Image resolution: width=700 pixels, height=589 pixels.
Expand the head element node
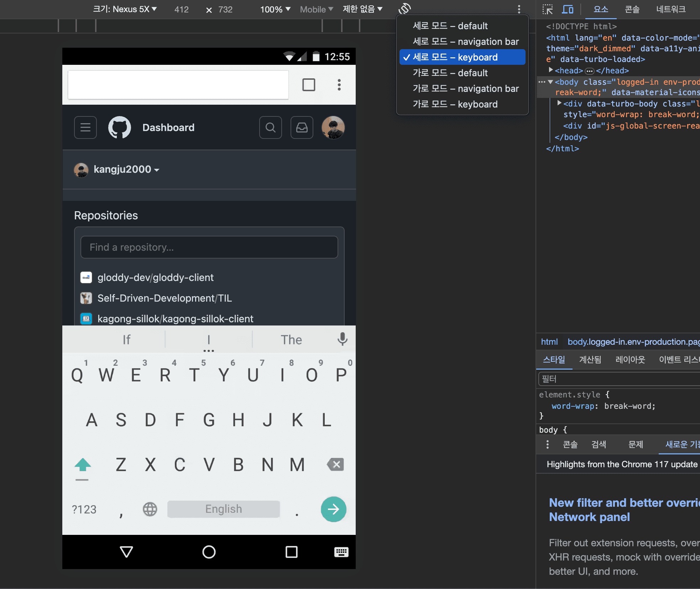click(551, 71)
